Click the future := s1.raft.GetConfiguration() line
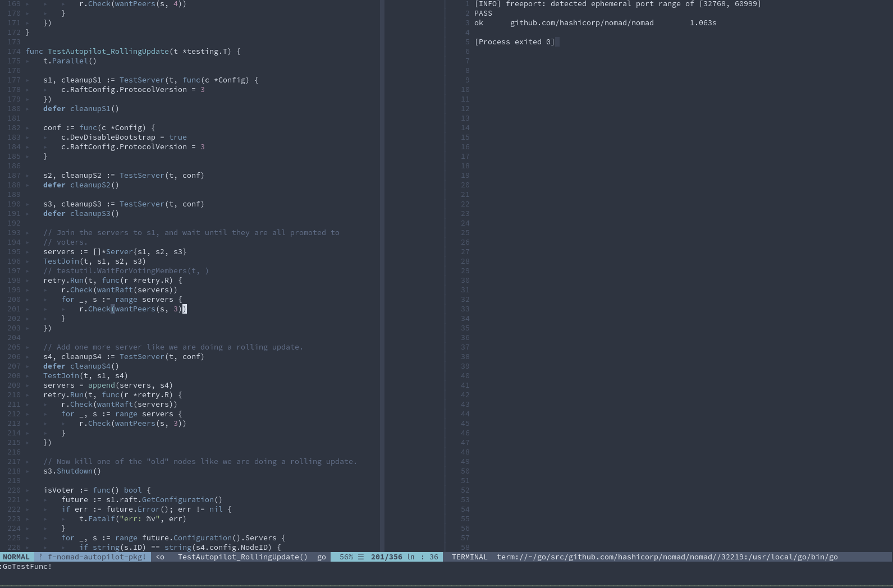Viewport: 893px width, 588px height. coord(142,500)
